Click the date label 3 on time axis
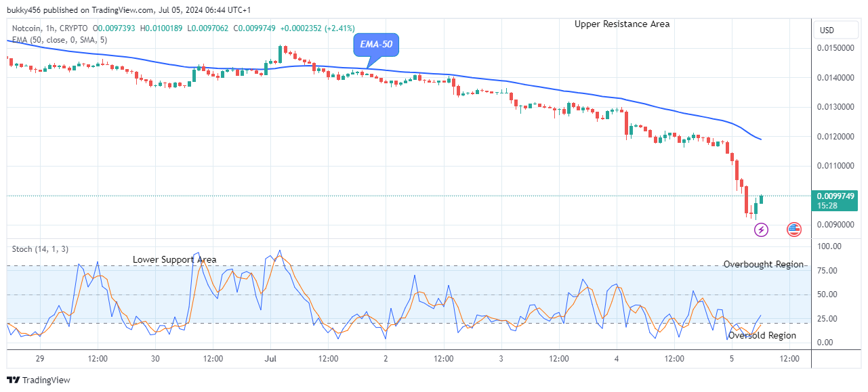Screen dimensions: 868x392 click(x=501, y=358)
